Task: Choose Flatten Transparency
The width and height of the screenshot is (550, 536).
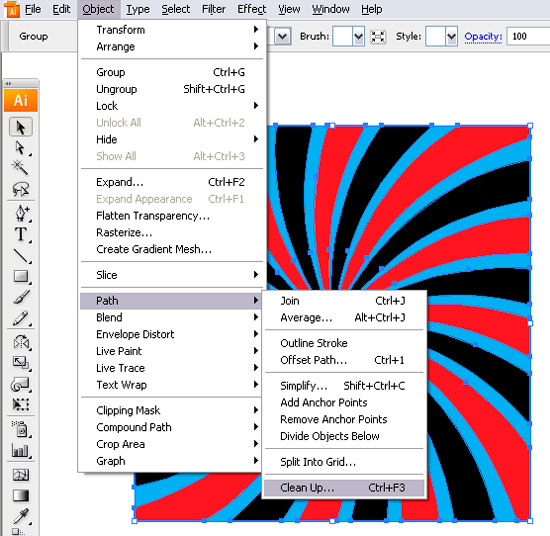Action: click(172, 216)
